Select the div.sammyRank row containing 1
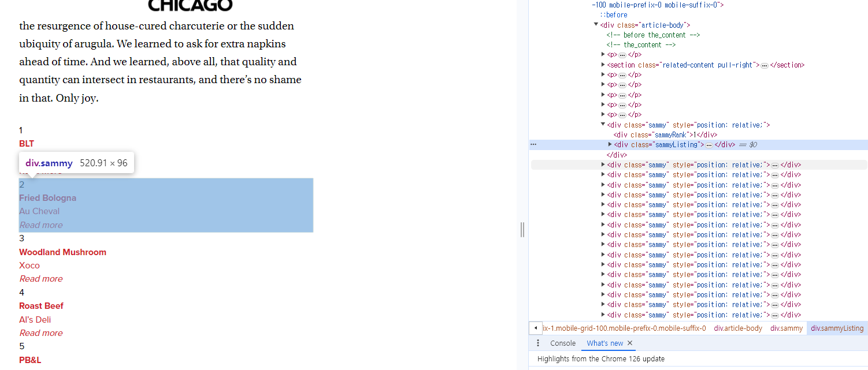This screenshot has width=868, height=370. pyautogui.click(x=665, y=135)
